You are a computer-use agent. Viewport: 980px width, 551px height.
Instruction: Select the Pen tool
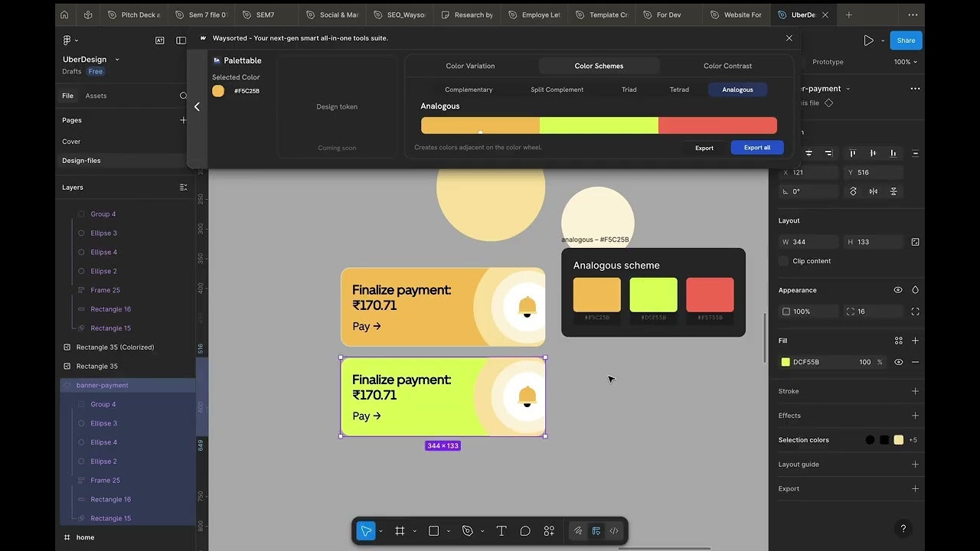[x=467, y=531]
